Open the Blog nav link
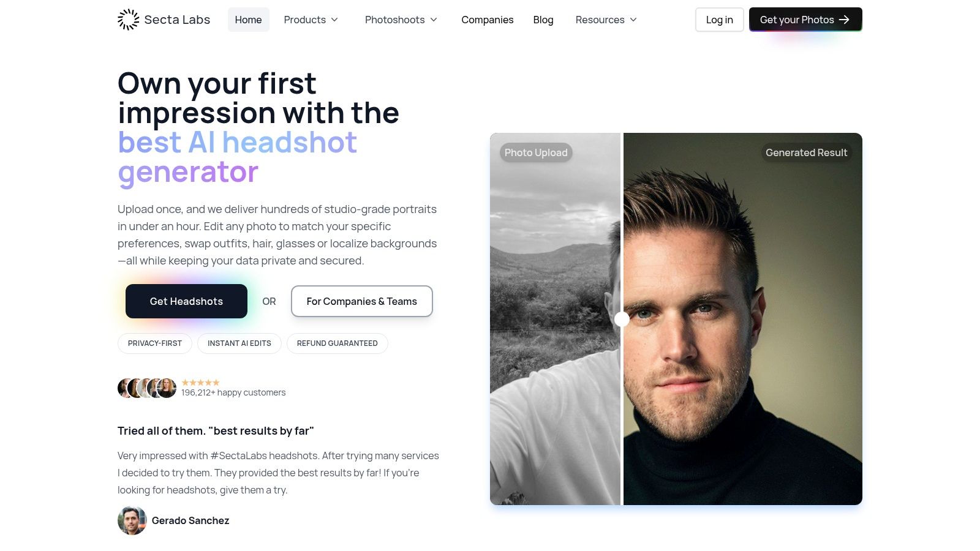Viewport: 980px width, 551px height. tap(543, 20)
